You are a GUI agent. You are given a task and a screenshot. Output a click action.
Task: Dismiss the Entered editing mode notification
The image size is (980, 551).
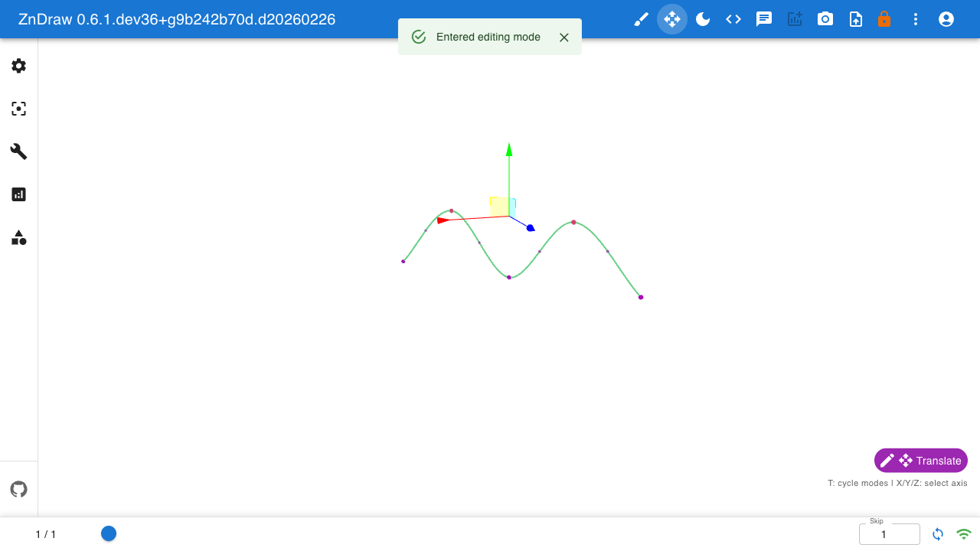click(x=564, y=37)
